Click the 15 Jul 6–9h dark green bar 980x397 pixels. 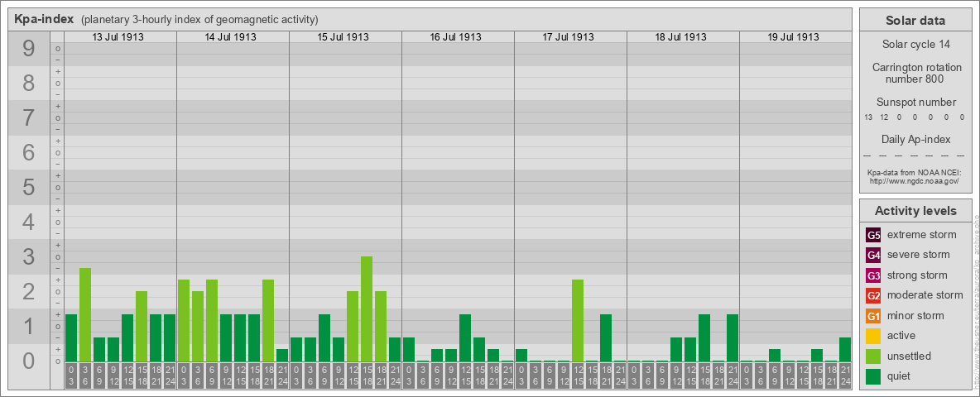pos(324,337)
